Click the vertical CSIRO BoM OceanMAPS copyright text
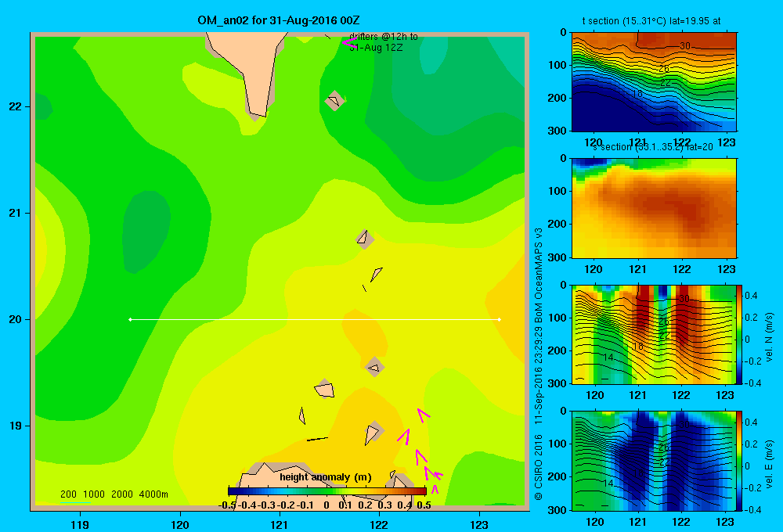The height and width of the screenshot is (532, 783). (539, 364)
